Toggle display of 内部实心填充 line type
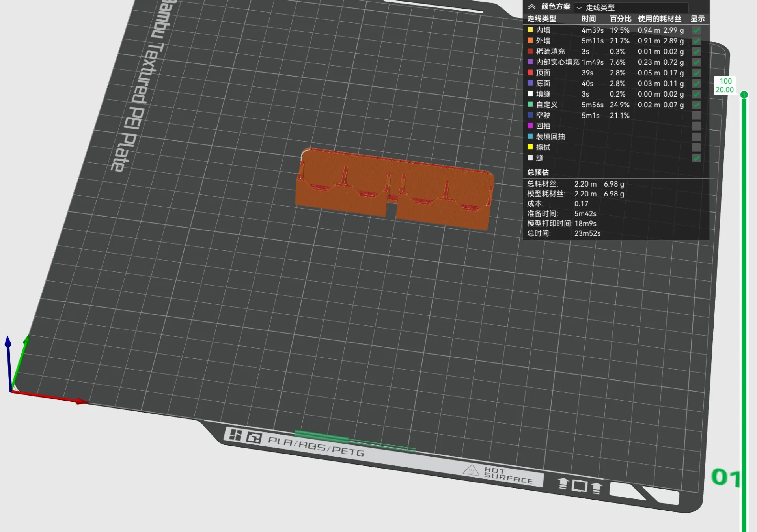This screenshot has height=532, width=757. pyautogui.click(x=697, y=62)
